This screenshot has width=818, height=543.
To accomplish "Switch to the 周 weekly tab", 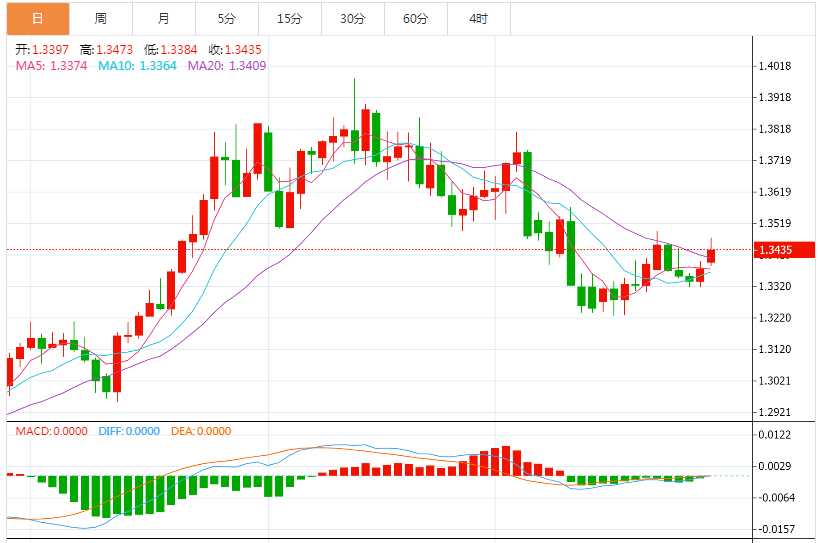I will point(101,19).
